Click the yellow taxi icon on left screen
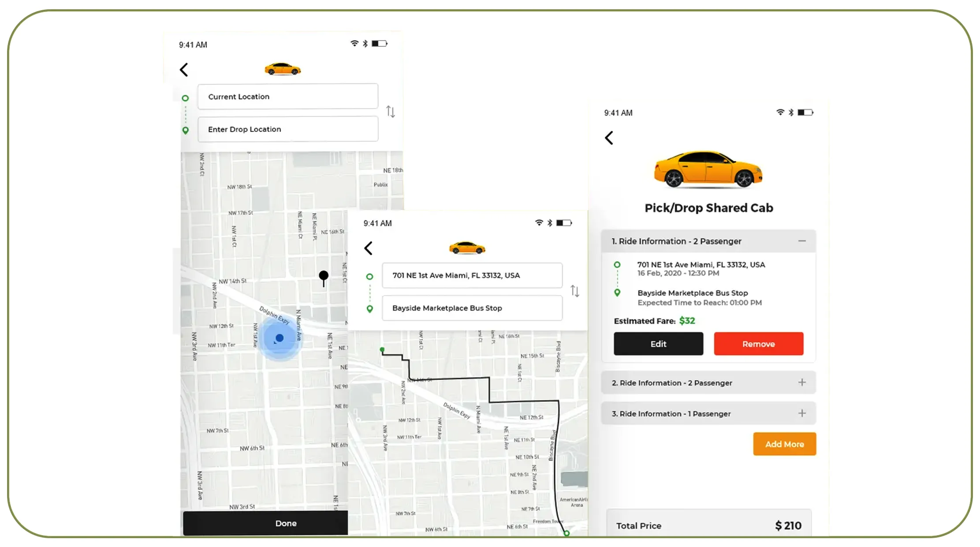The height and width of the screenshot is (547, 980). click(283, 69)
